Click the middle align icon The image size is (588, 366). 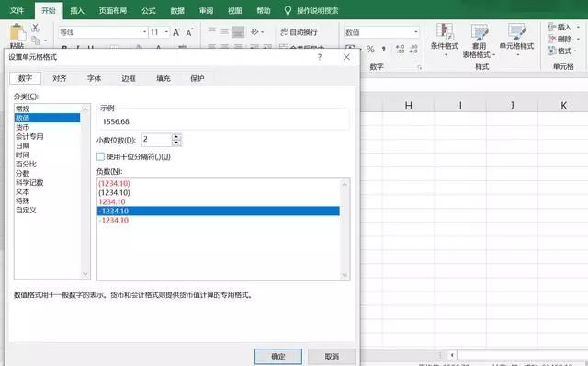(224, 32)
